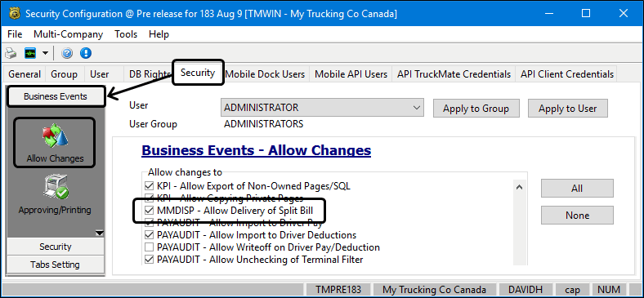Uncheck KPI Allow Export of Non-Owned Pages/SQL
Viewport: 644px width, 298px height.
point(149,186)
